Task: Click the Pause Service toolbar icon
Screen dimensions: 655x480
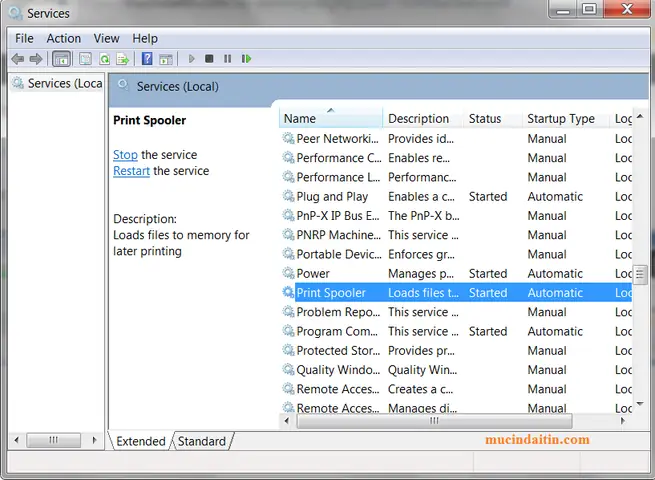Action: point(227,58)
